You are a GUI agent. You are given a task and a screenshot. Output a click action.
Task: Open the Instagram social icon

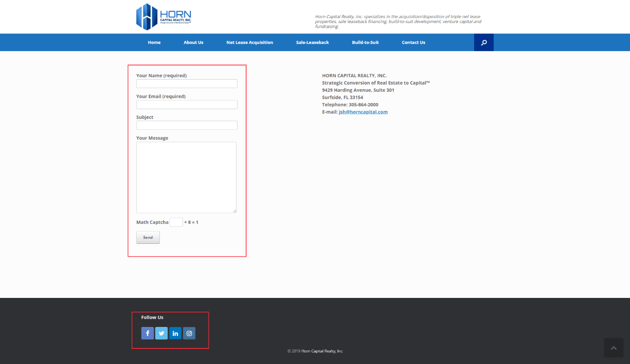(189, 333)
